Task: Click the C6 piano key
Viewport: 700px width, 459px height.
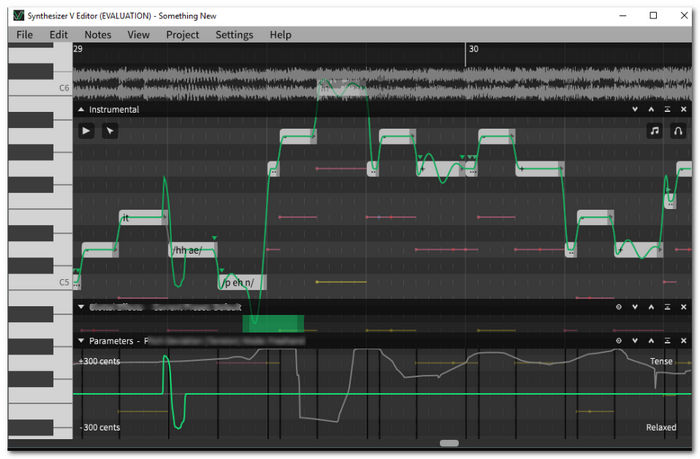Action: [x=40, y=88]
